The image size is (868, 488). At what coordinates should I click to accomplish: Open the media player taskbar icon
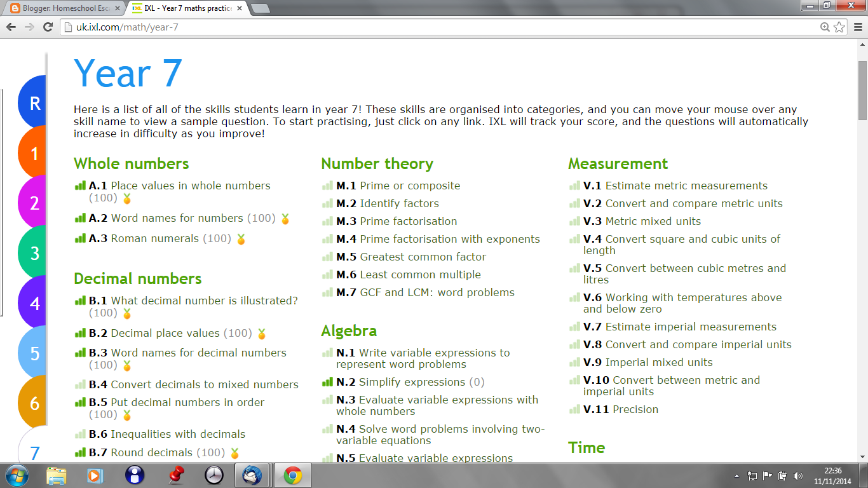pos(95,475)
